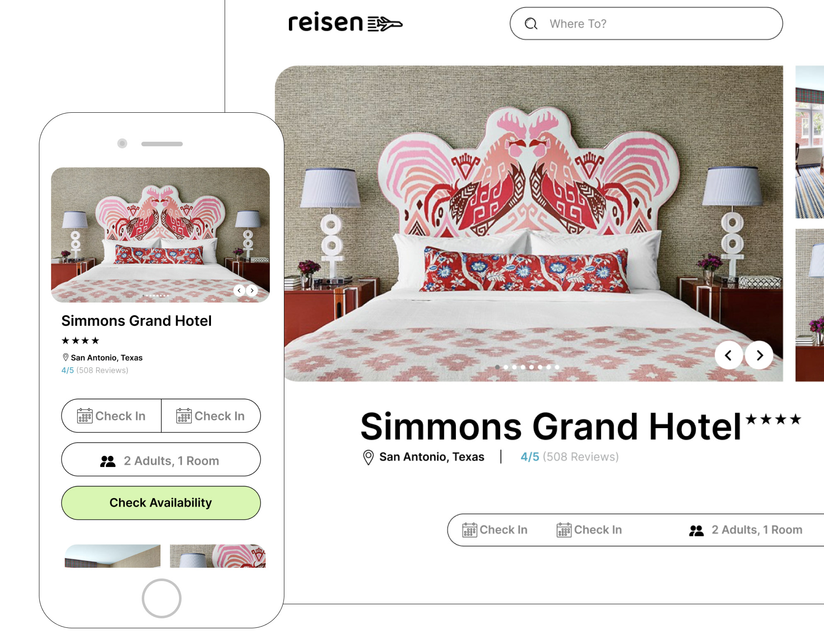This screenshot has height=644, width=824.
Task: Go to previous photo in desktop carousel
Action: [728, 355]
